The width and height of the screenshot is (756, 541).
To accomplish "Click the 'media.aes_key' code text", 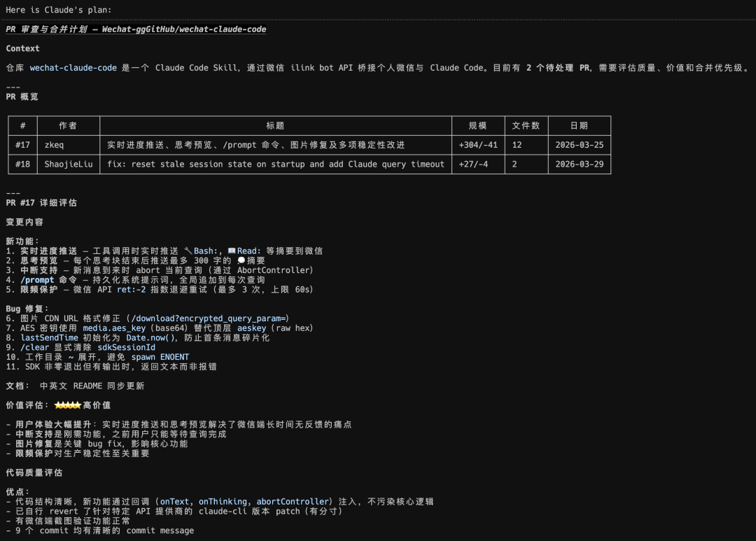I will tap(114, 328).
